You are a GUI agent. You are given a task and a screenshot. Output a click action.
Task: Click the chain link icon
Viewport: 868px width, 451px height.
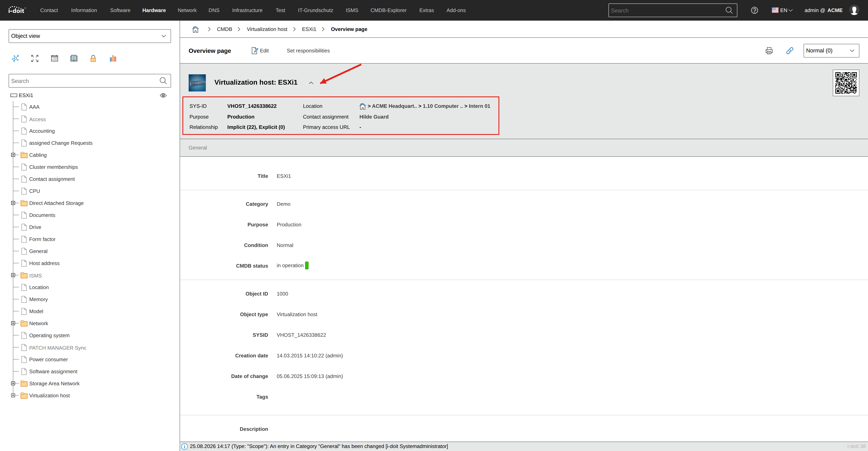pyautogui.click(x=790, y=51)
